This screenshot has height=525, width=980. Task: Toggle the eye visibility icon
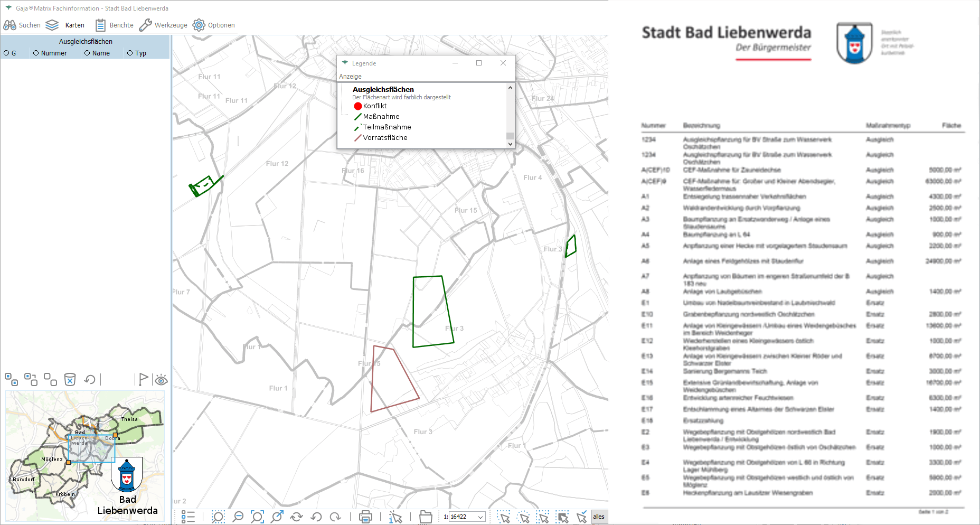pyautogui.click(x=161, y=379)
